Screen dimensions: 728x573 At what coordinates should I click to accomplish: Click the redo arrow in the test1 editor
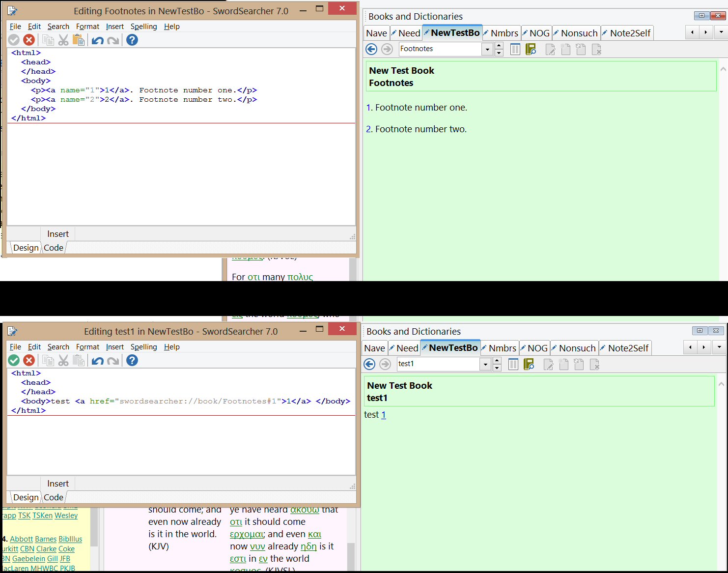pyautogui.click(x=113, y=361)
